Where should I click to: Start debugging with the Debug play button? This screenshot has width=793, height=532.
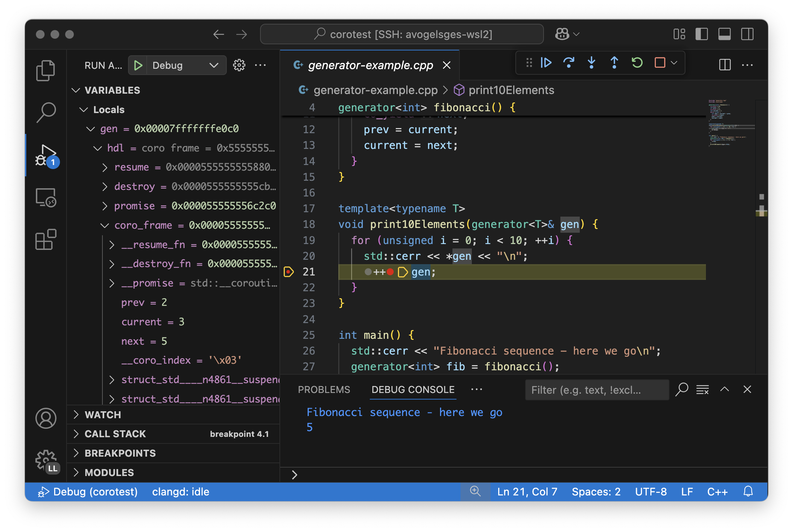138,65
